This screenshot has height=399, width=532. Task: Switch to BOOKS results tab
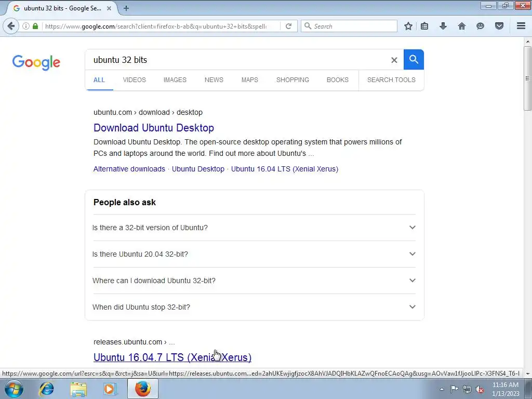coord(338,79)
